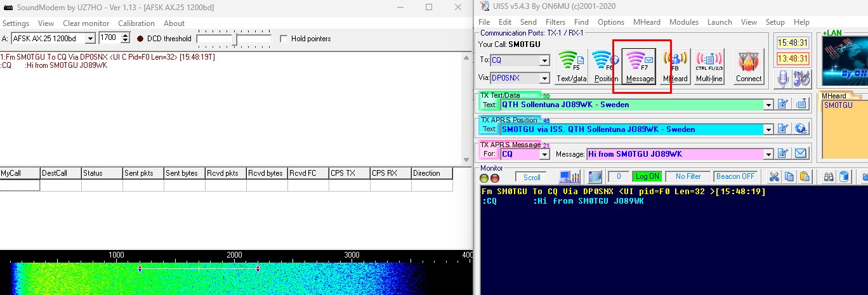Toggle the Log ON button
The width and height of the screenshot is (868, 295).
647,176
